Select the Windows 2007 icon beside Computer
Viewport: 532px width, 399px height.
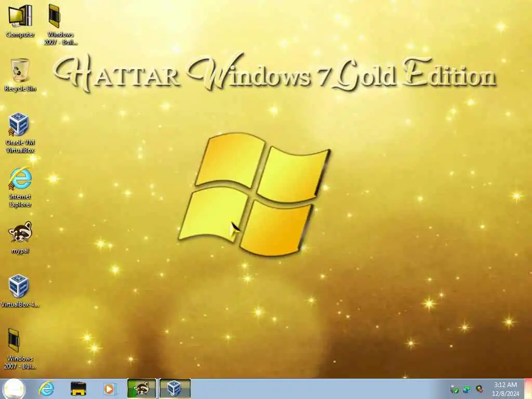(60, 24)
